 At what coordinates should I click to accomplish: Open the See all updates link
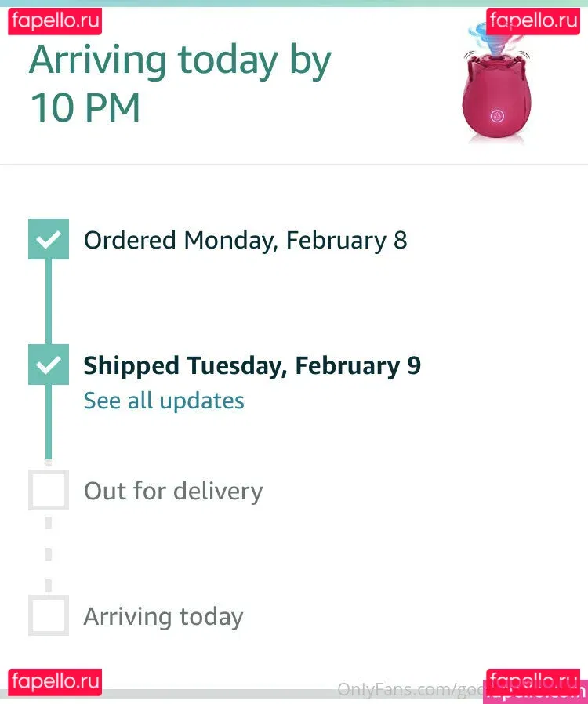click(164, 401)
